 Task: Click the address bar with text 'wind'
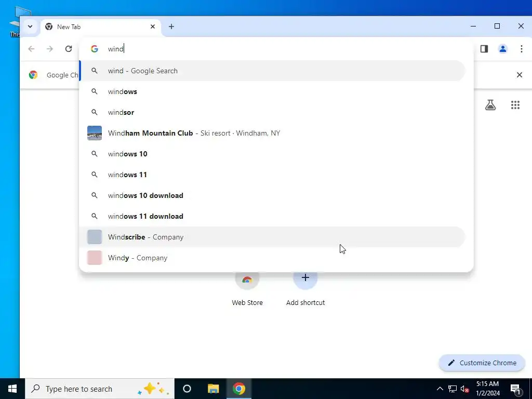(276, 49)
